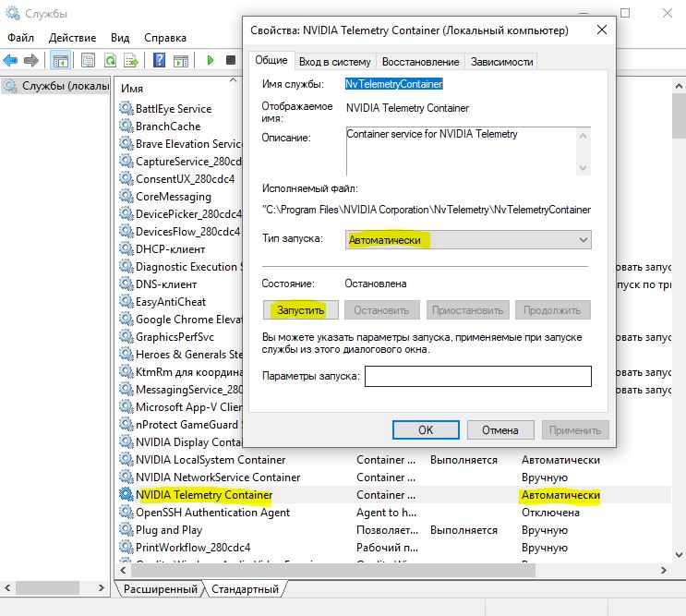Screen dimensions: 686x616
Task: Click Отключена status of OpenSSH Agent
Action: pos(550,512)
